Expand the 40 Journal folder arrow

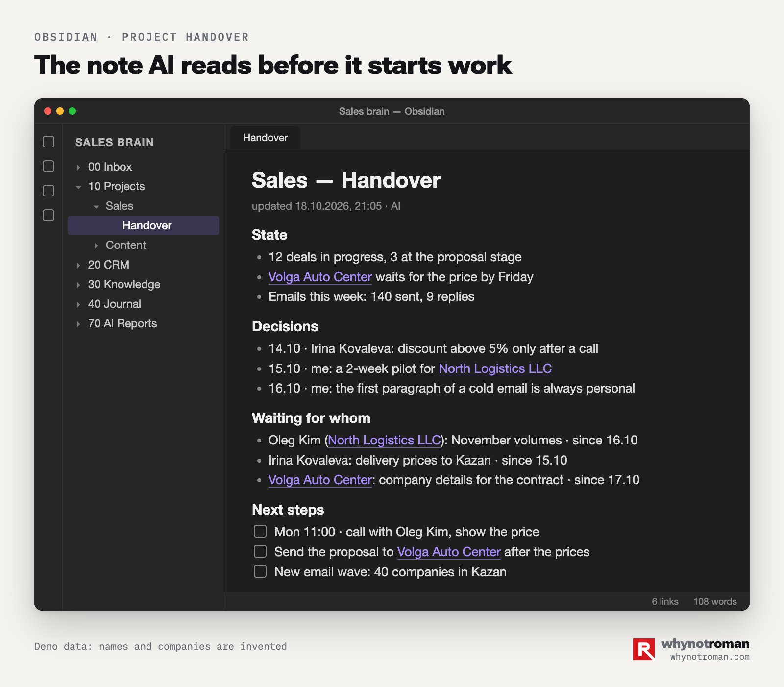pyautogui.click(x=78, y=304)
